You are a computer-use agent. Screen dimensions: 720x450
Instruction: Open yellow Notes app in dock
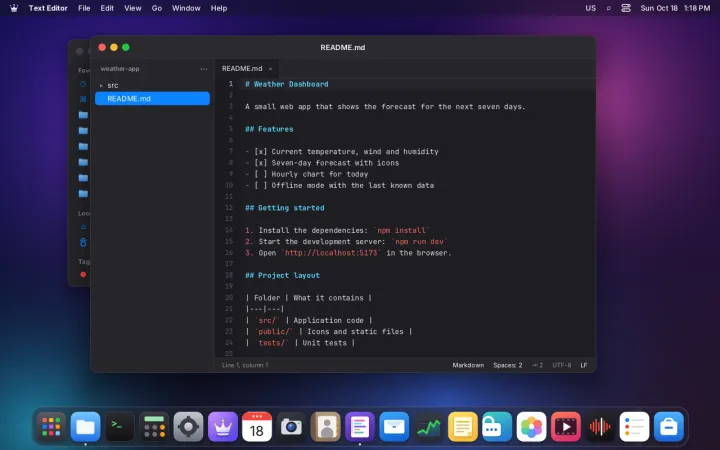click(462, 427)
